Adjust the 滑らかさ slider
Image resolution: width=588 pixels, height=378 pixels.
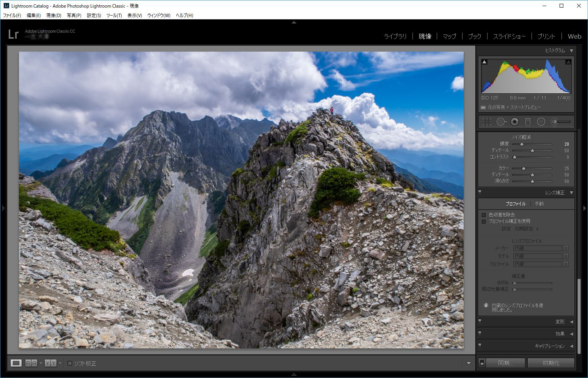[532, 181]
